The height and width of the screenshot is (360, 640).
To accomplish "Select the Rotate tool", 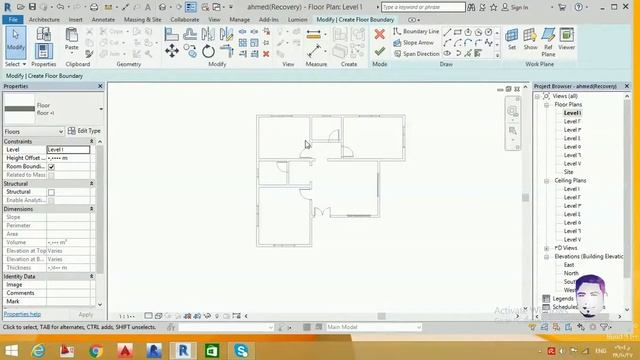I will pyautogui.click(x=208, y=51).
